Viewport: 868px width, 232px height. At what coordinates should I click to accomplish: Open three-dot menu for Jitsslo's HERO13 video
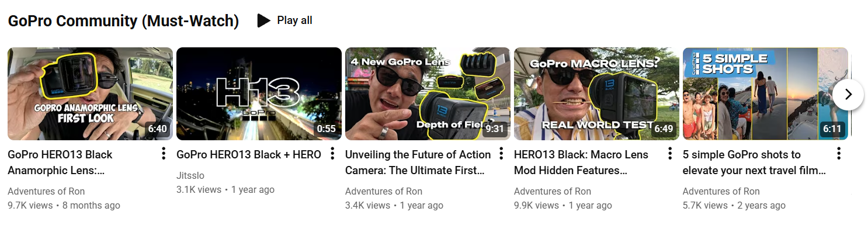pos(332,154)
